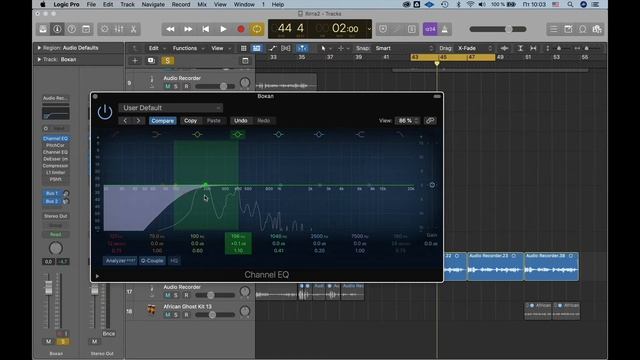
Task: Toggle the Flex show/hide button
Action: pos(286,48)
